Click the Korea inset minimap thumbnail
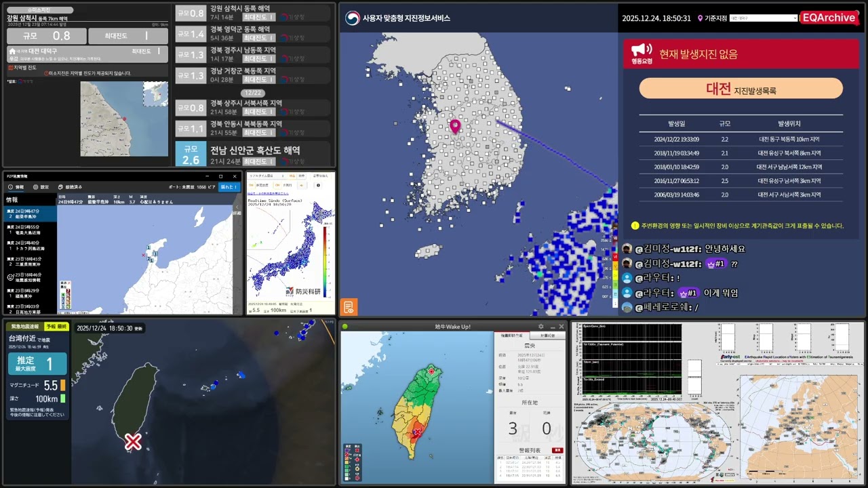Viewport: 868px width, 488px height. tap(155, 94)
